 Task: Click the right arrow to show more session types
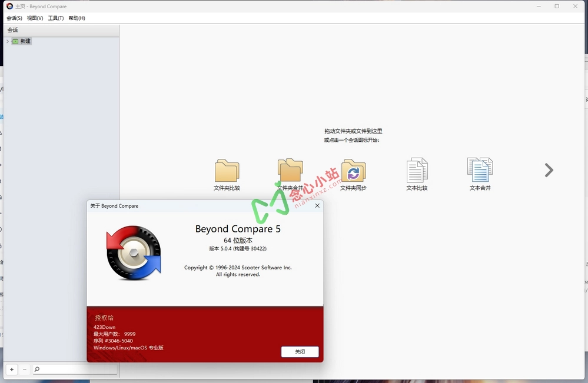[x=549, y=170]
